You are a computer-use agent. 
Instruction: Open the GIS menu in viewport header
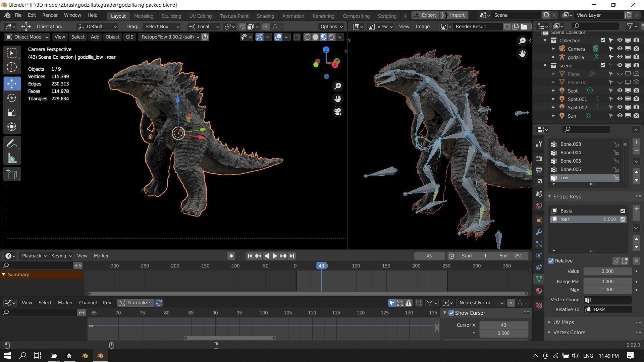point(129,37)
